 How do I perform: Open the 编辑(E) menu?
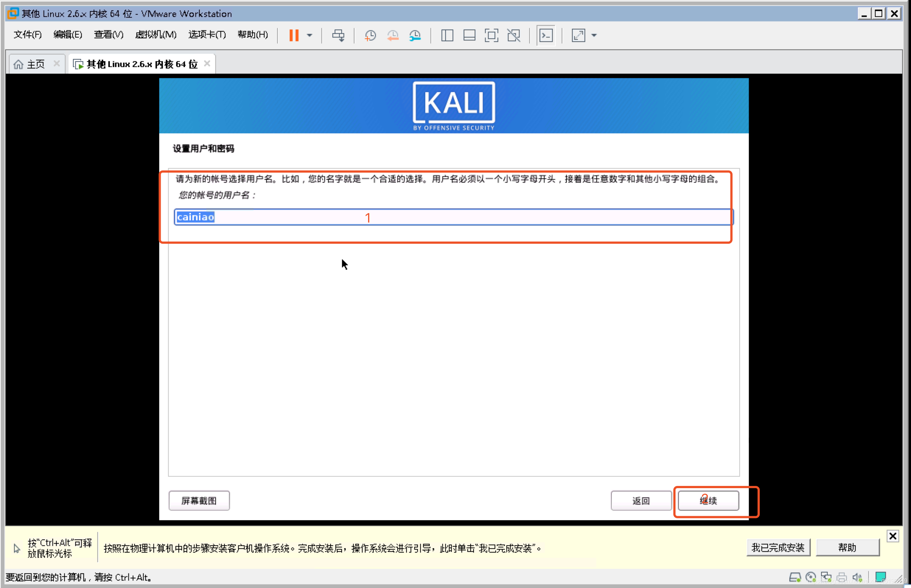pos(67,35)
